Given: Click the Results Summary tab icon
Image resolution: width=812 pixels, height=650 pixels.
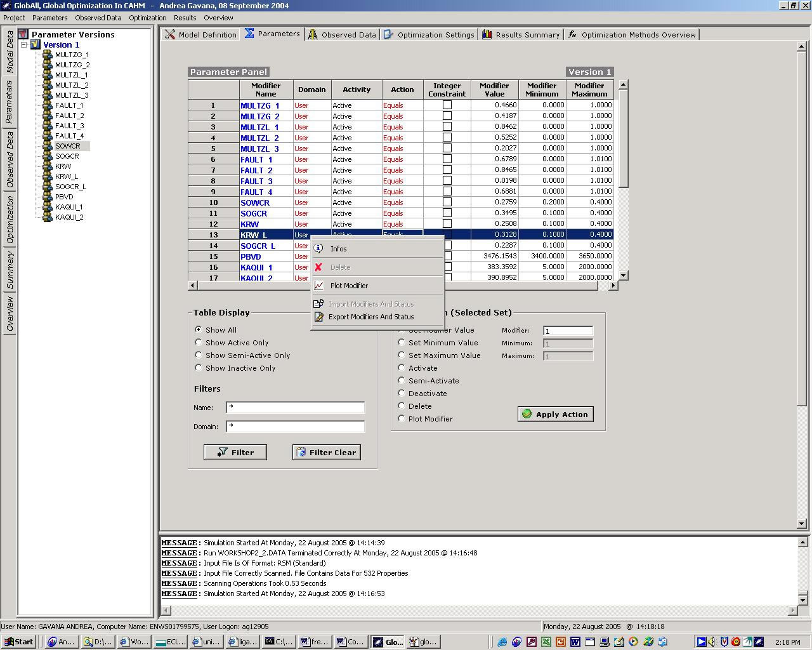Looking at the screenshot, I should click(x=487, y=34).
